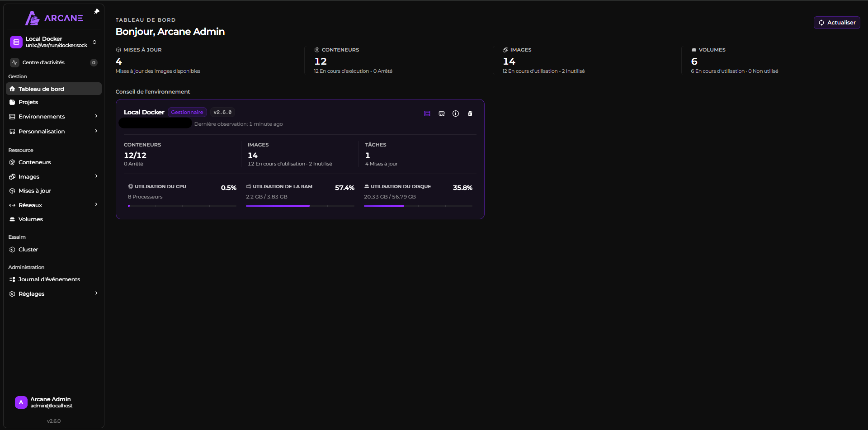Click the environment inspect icon on card
Screen dimensions: 868x430
[x=442, y=113]
